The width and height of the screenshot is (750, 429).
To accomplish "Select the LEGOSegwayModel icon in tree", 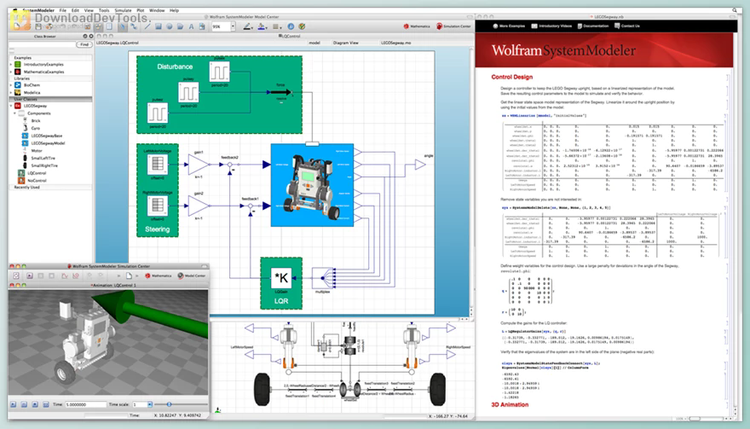I will click(25, 143).
